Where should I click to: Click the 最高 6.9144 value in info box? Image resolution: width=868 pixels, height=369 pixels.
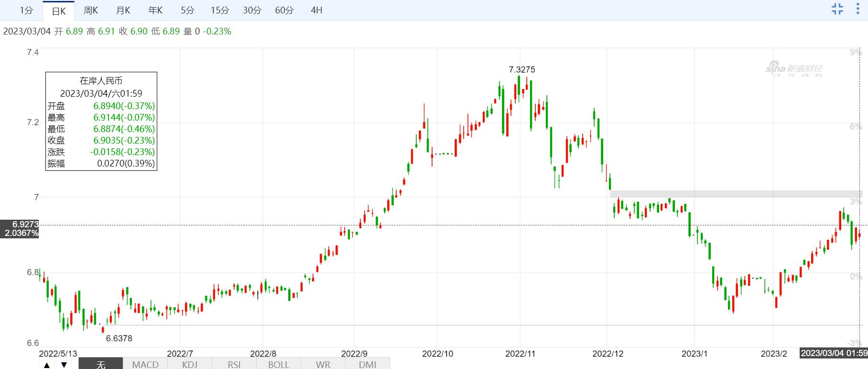click(x=124, y=117)
